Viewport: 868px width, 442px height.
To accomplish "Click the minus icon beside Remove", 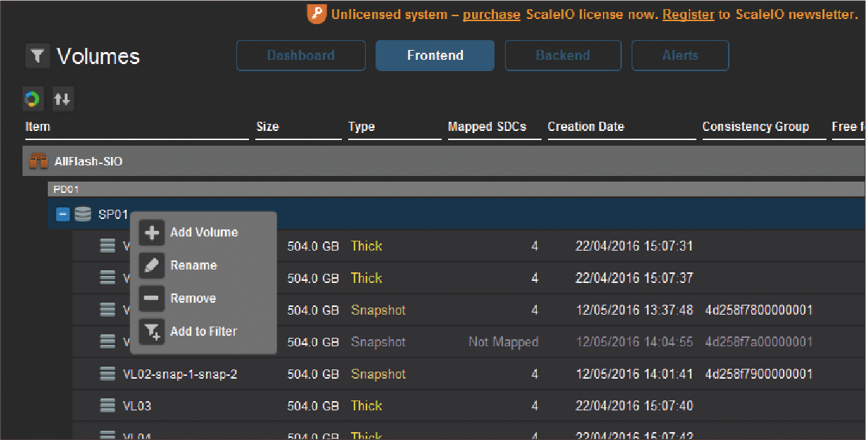I will [x=152, y=298].
